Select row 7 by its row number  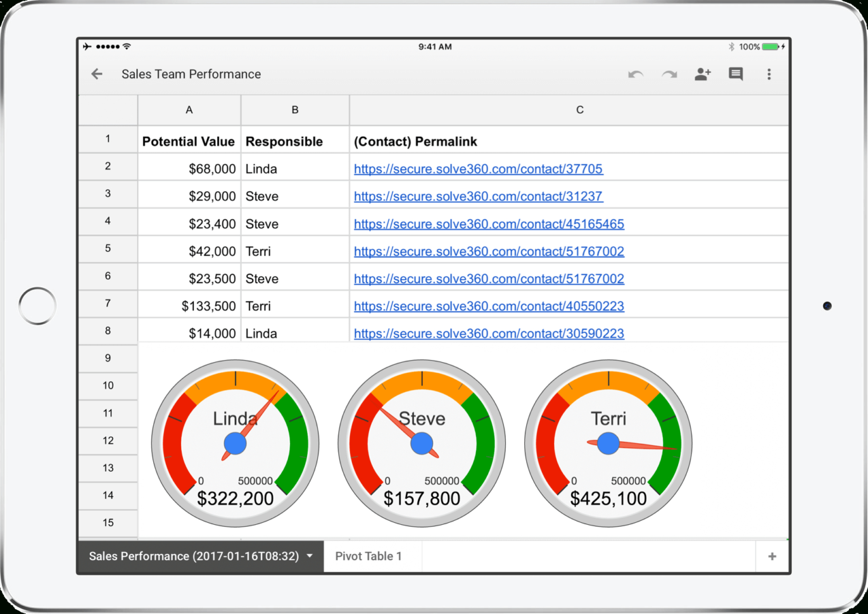tap(108, 303)
